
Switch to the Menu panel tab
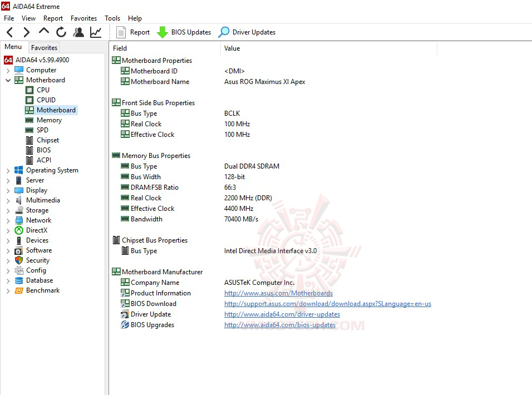coord(13,47)
